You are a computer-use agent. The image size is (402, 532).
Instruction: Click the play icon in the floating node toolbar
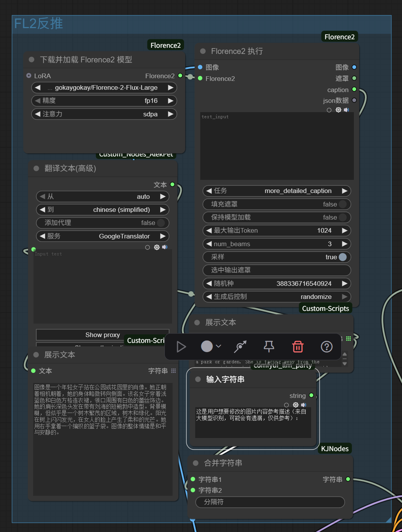coord(181,347)
